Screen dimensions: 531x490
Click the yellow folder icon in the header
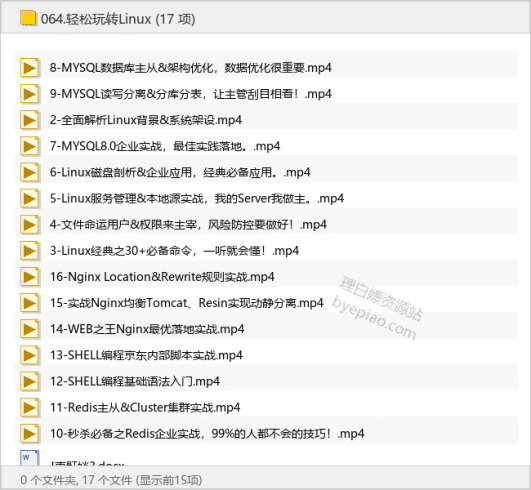point(28,18)
